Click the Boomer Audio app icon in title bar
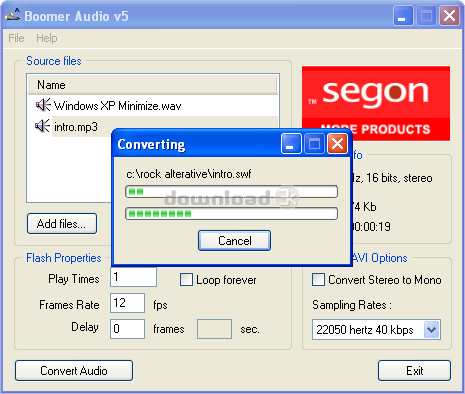Screen dimensions: 465x394 coord(13,15)
